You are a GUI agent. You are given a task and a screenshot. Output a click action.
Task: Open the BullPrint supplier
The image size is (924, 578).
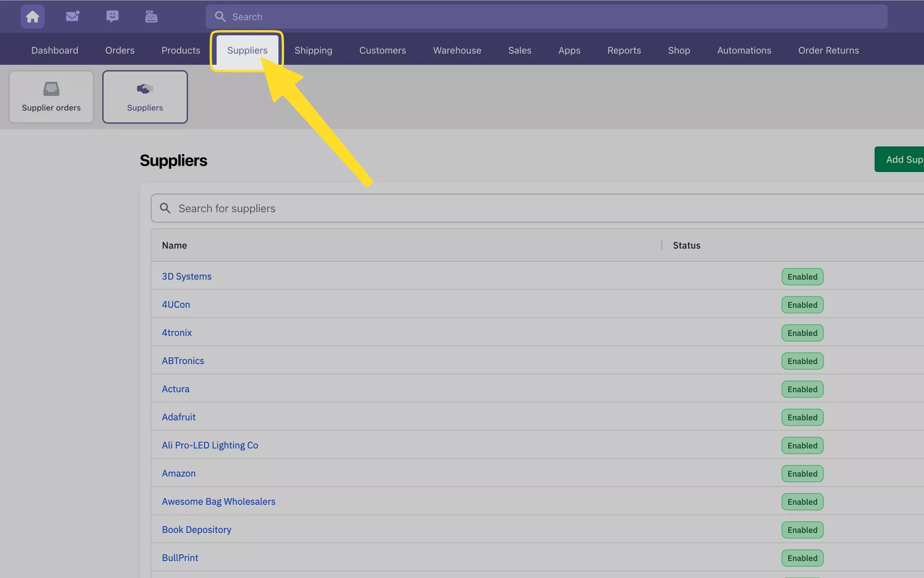tap(180, 558)
